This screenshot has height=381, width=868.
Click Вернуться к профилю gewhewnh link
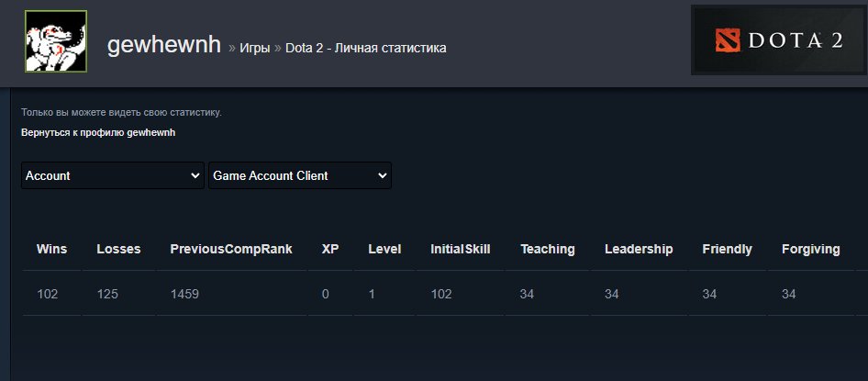(x=98, y=133)
